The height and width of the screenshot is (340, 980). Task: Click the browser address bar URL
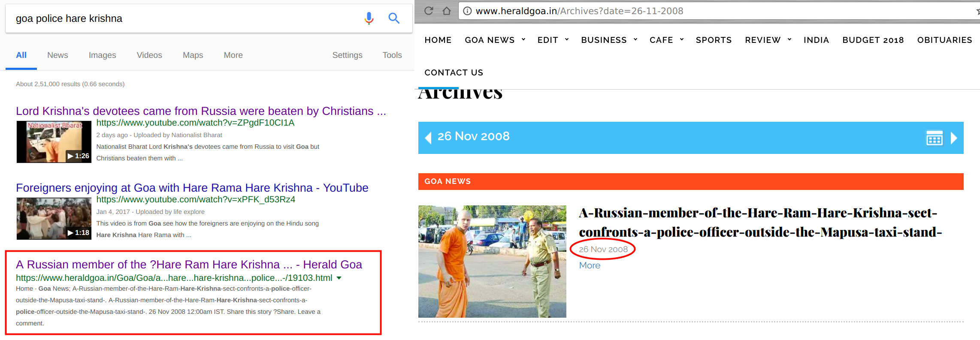(579, 11)
